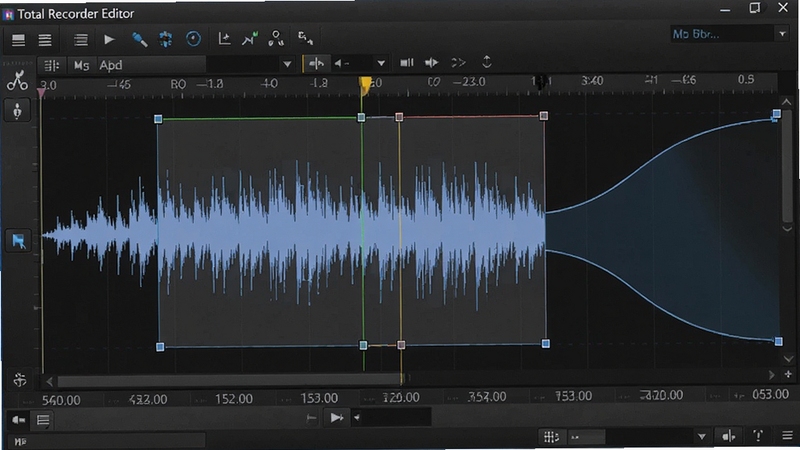800x450 pixels.
Task: Click the speaker icon at bottom left
Action: click(x=19, y=420)
